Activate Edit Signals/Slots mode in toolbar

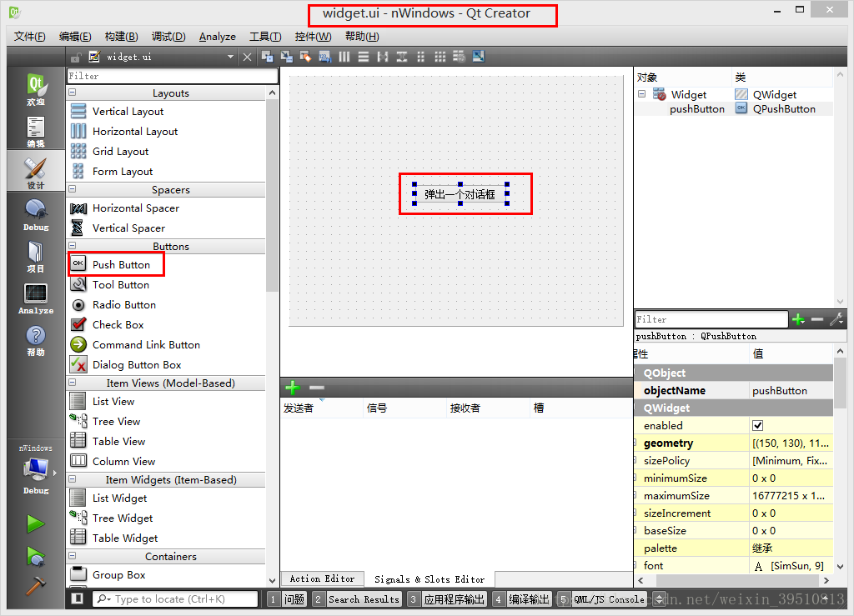point(287,57)
